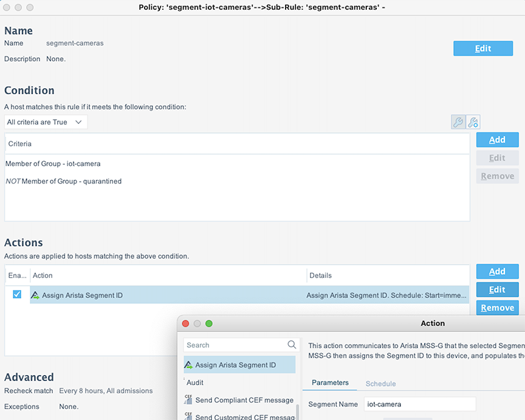Click the 'Ena...' column header
The height and width of the screenshot is (420, 525).
tap(18, 275)
